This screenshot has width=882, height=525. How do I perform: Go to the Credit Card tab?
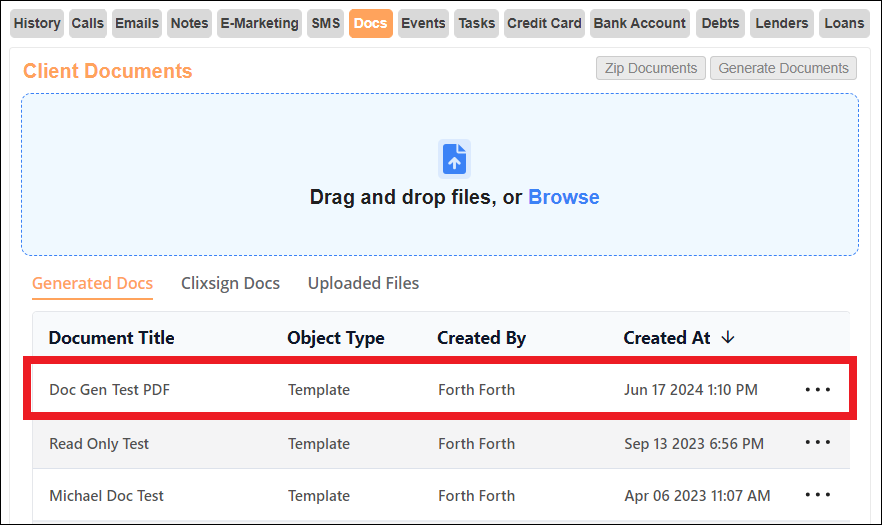click(x=544, y=24)
